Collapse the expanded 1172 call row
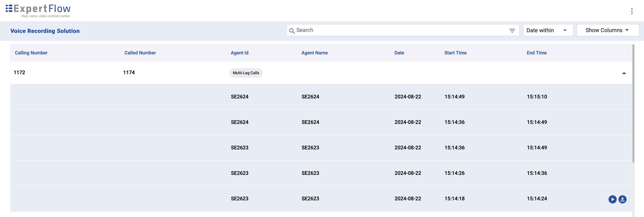The width and height of the screenshot is (644, 217). click(x=624, y=73)
